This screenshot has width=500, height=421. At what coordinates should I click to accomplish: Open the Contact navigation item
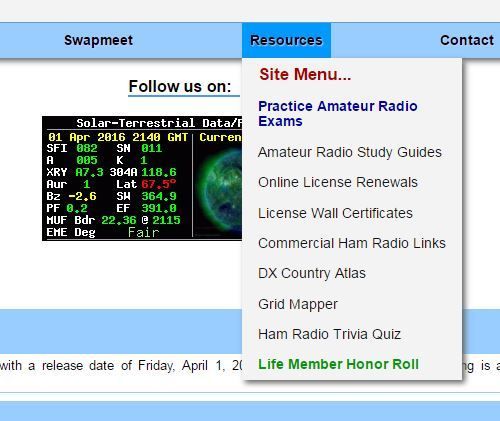coord(467,40)
